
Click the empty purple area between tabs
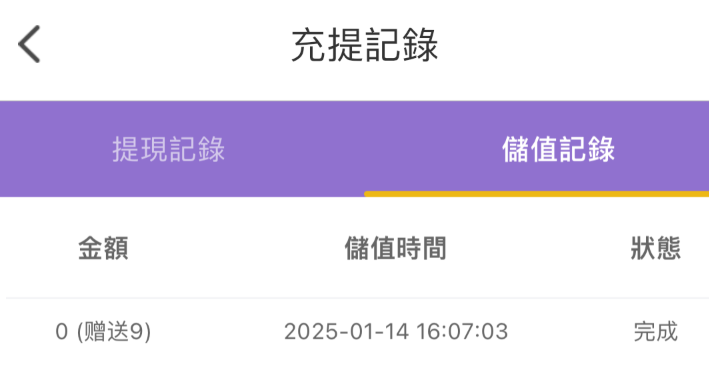point(362,149)
